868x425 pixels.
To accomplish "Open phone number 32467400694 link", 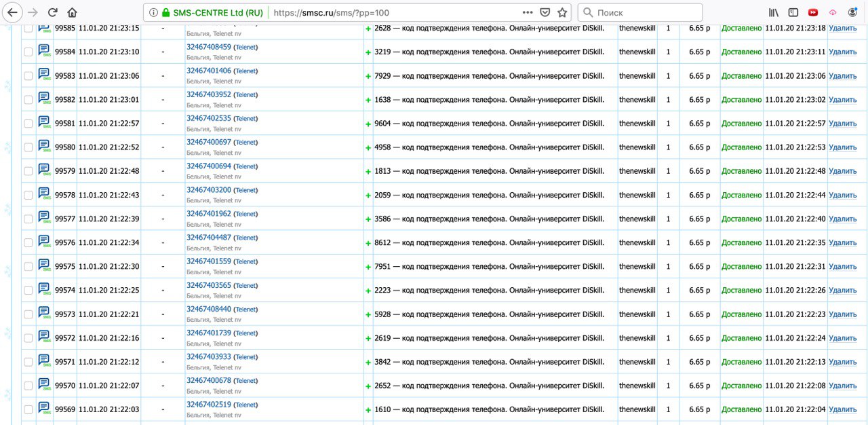I will pyautogui.click(x=209, y=166).
